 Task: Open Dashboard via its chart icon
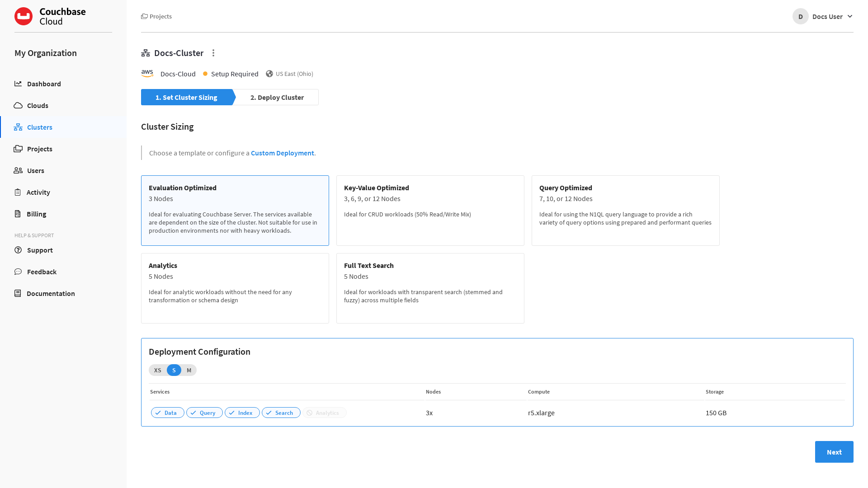(18, 84)
